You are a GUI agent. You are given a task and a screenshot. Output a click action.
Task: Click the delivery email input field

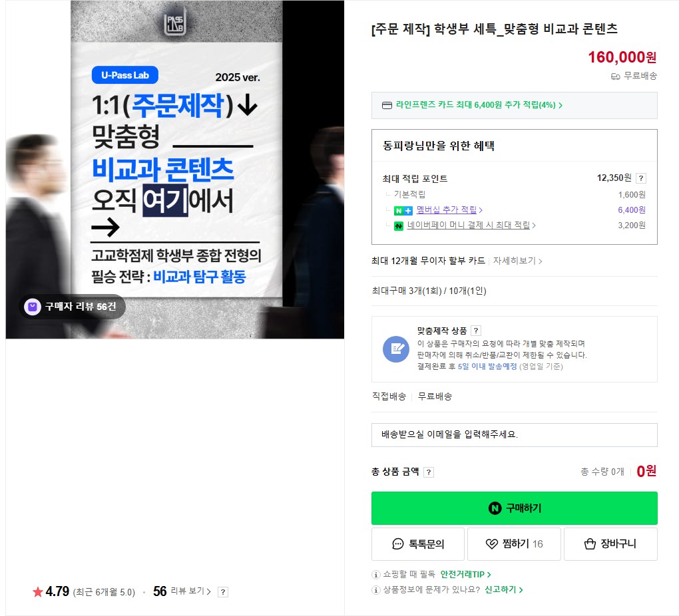click(x=514, y=434)
